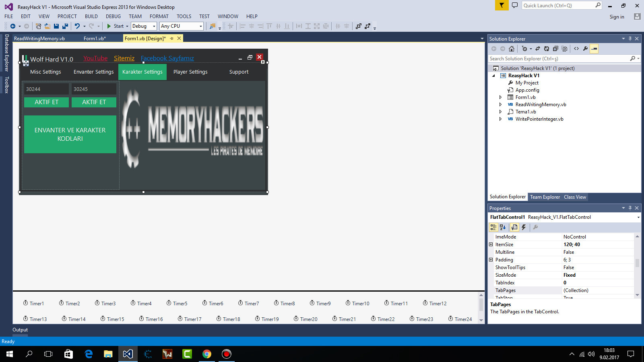Switch to the Team Explorer tab
The image size is (644, 362).
pyautogui.click(x=545, y=197)
